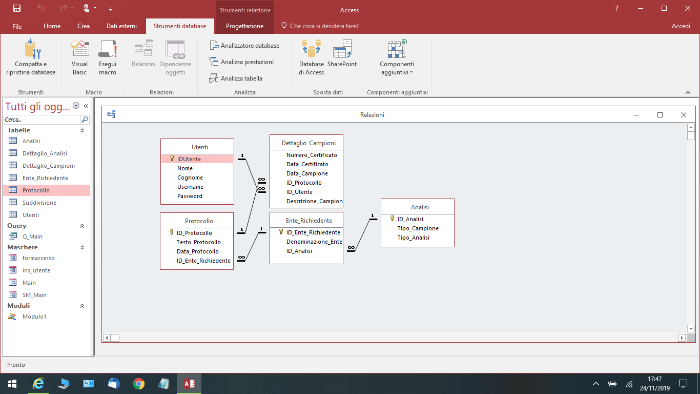This screenshot has height=394, width=700.
Task: Collapse the Tabelle group in navigation pane
Action: (82, 130)
